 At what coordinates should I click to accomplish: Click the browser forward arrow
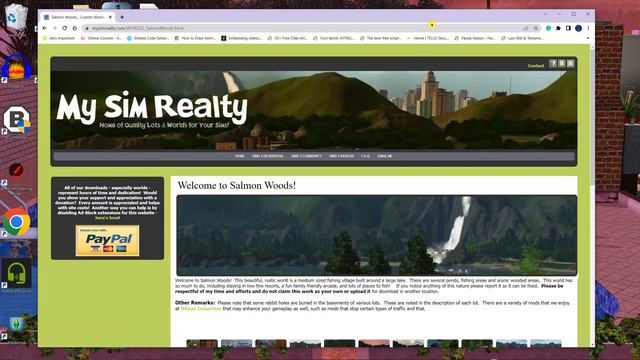54,28
